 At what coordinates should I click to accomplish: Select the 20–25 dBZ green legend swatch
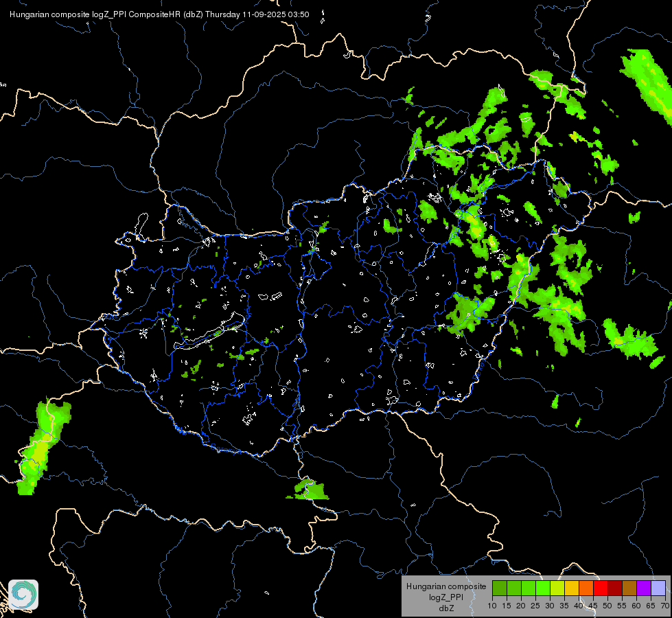tap(529, 588)
